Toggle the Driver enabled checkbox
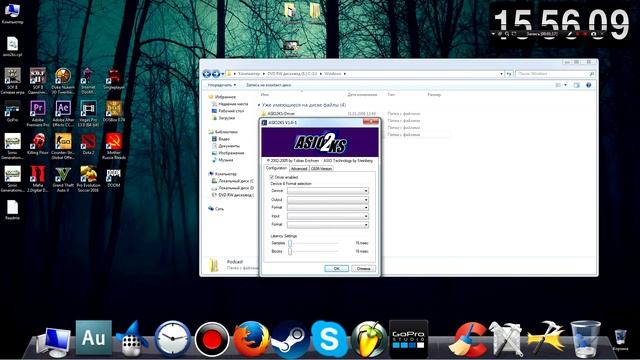640x360 pixels. tap(271, 177)
